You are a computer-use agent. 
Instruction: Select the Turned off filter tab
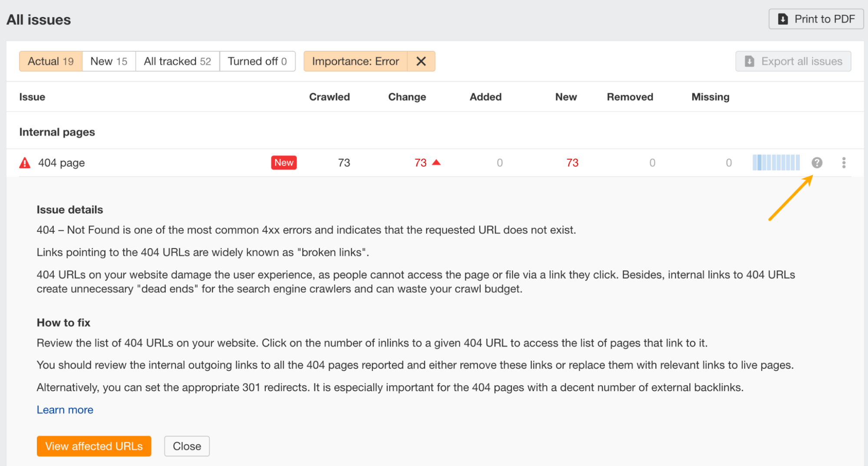[x=257, y=61]
